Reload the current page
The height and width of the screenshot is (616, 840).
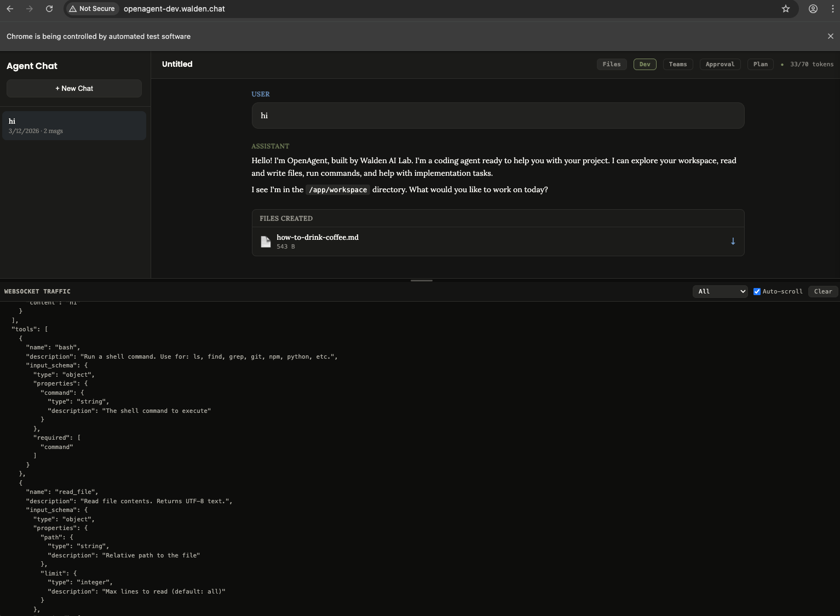point(49,9)
